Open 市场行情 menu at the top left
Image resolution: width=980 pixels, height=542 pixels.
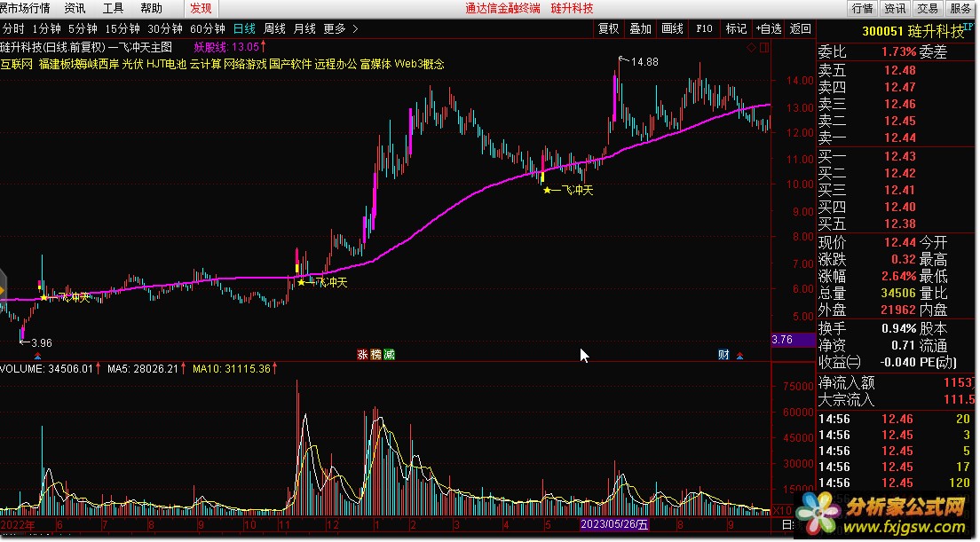click(x=25, y=8)
